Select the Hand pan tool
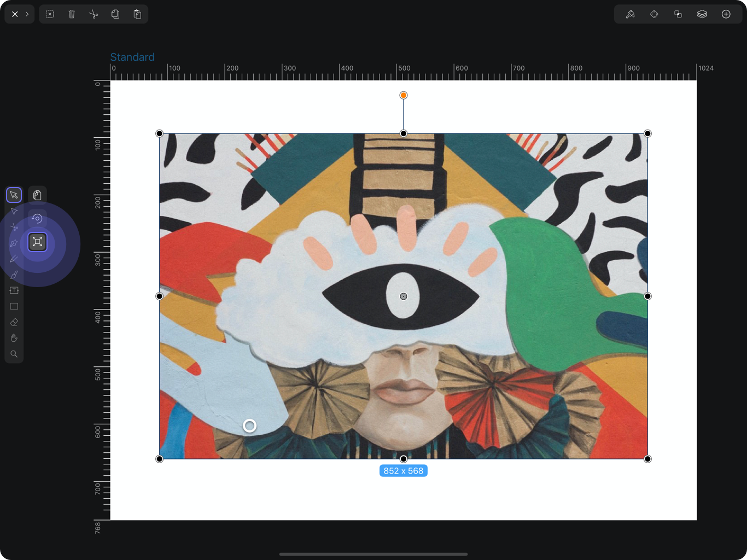This screenshot has width=747, height=560. coord(14,338)
